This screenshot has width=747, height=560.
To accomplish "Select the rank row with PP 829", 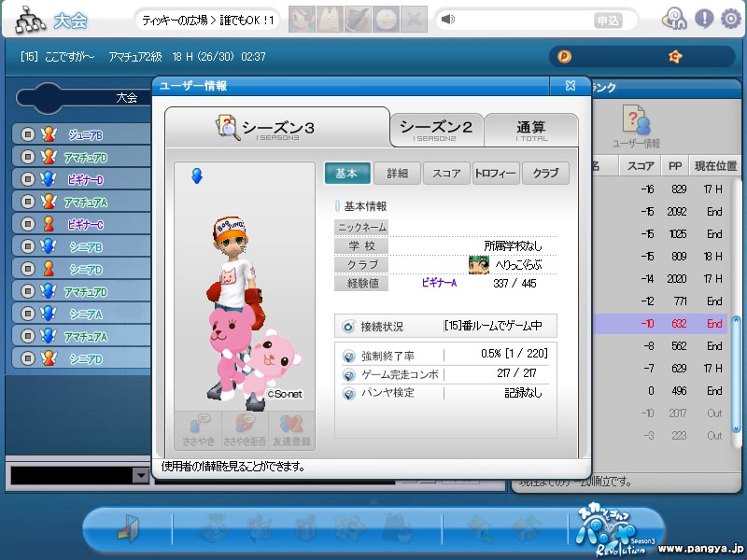I will point(659,189).
